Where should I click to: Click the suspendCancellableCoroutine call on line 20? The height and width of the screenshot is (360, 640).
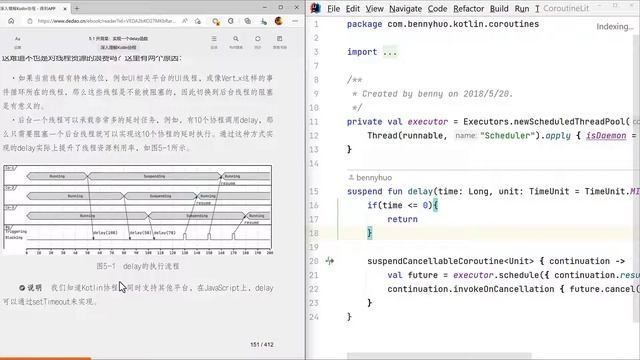[x=436, y=261]
